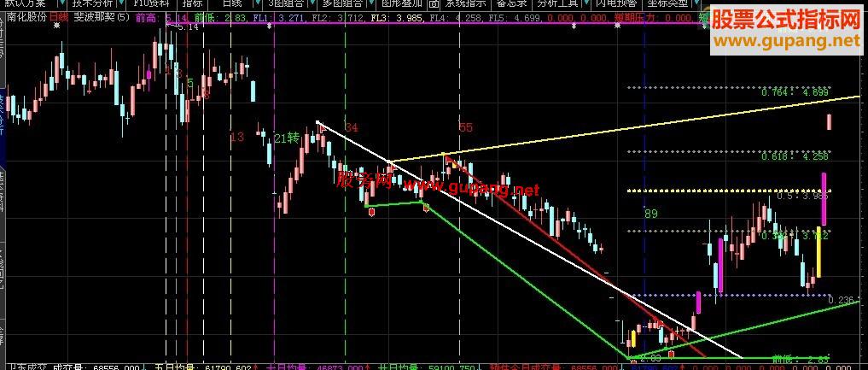Click the red 13 time marker
This screenshot has width=868, height=370.
(237, 137)
